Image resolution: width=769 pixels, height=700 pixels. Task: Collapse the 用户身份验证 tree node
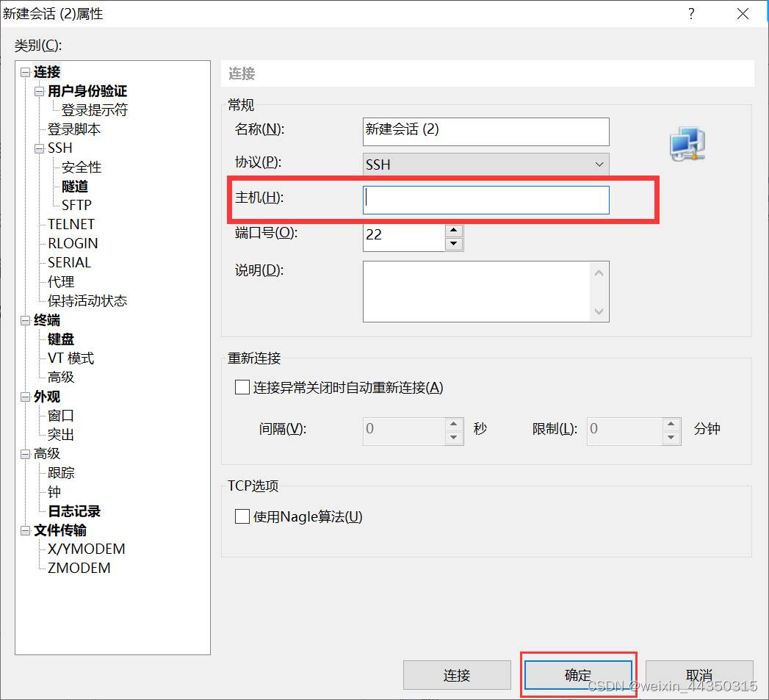point(39,92)
